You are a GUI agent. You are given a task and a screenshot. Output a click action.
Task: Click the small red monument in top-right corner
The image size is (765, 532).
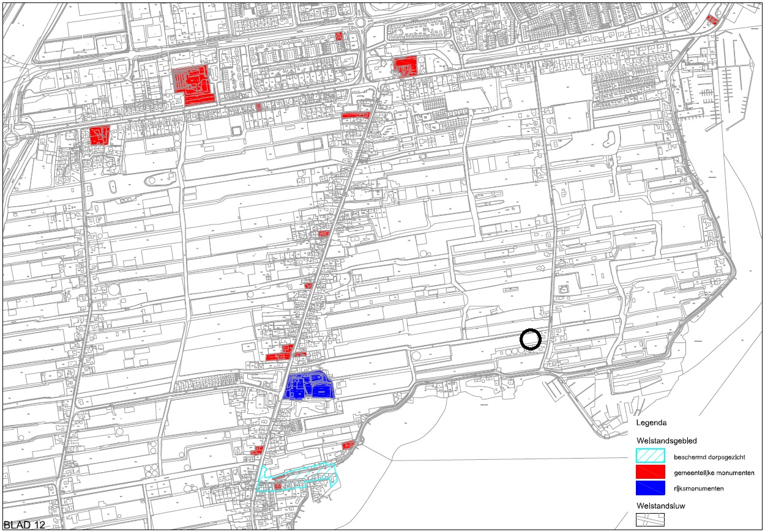712,20
